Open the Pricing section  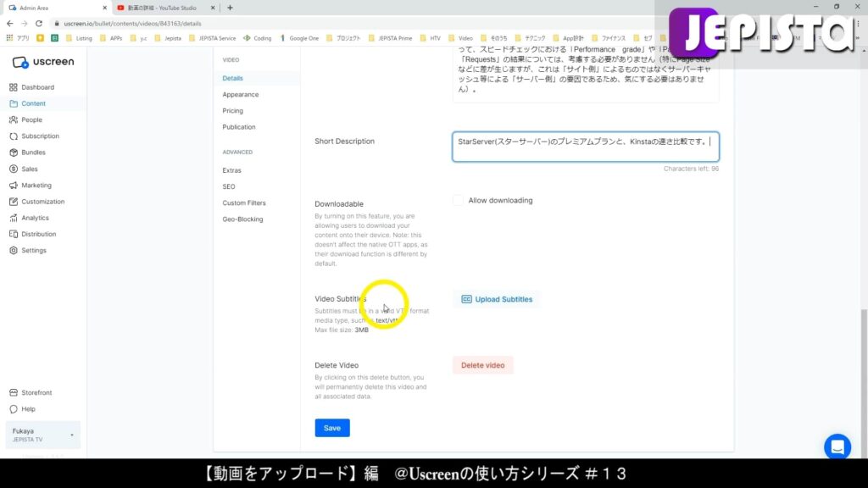click(232, 111)
